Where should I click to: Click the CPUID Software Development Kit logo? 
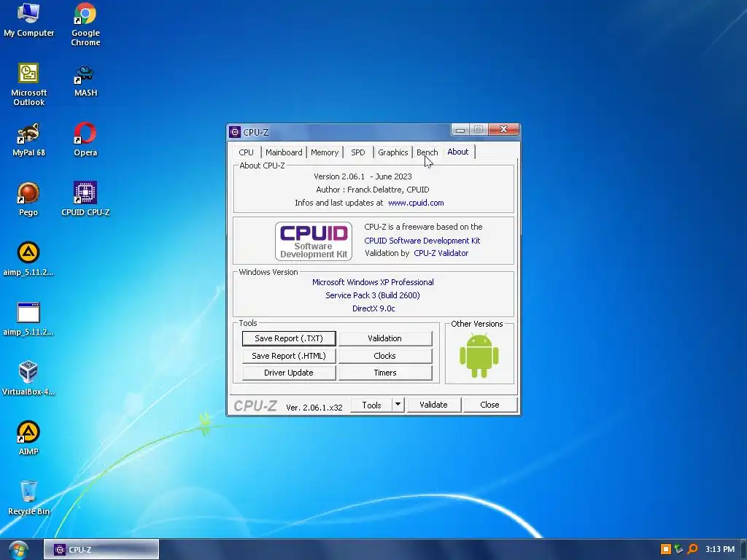click(314, 241)
